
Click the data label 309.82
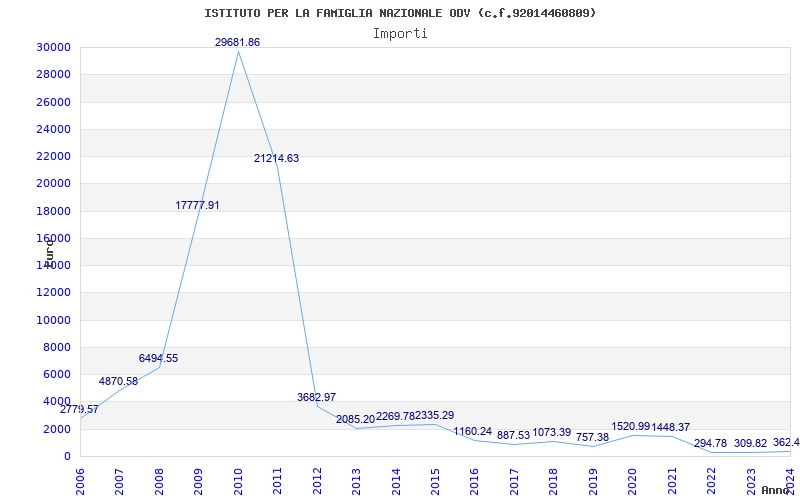(x=751, y=443)
